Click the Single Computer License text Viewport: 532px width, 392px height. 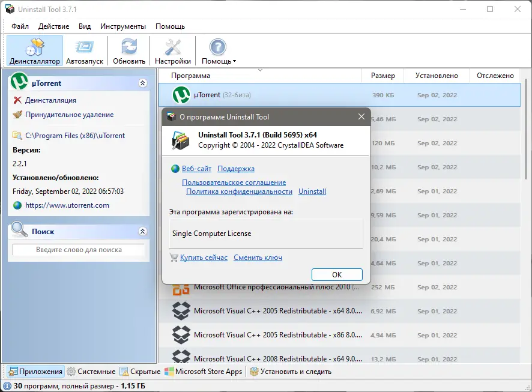pos(212,234)
